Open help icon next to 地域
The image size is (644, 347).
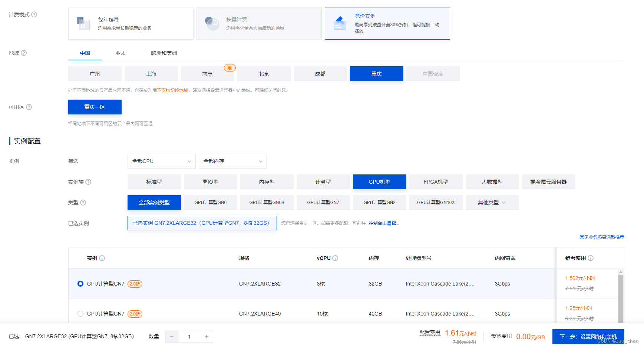pos(24,53)
